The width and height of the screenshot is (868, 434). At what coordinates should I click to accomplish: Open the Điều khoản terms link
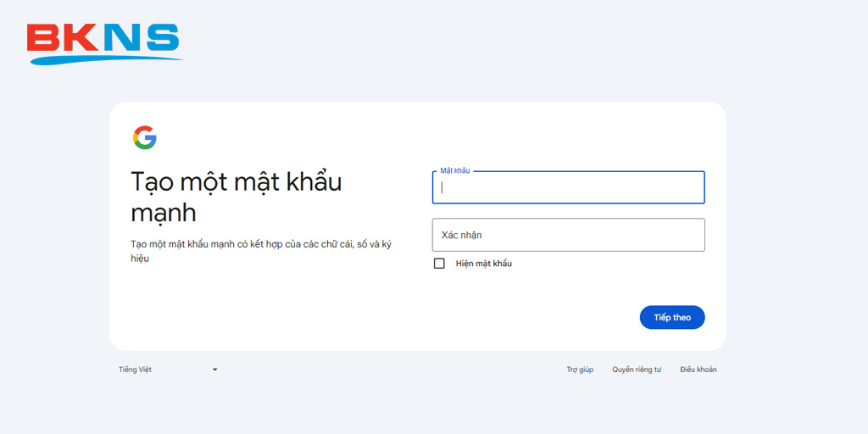click(698, 370)
